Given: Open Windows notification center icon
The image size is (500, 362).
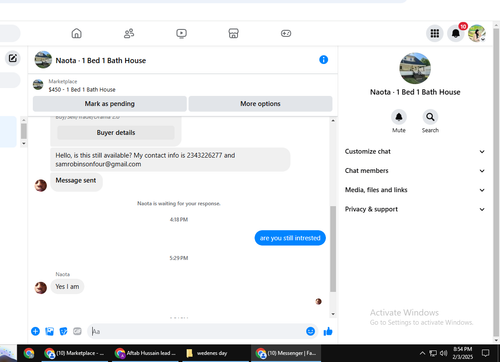Looking at the screenshot, I should [x=486, y=353].
